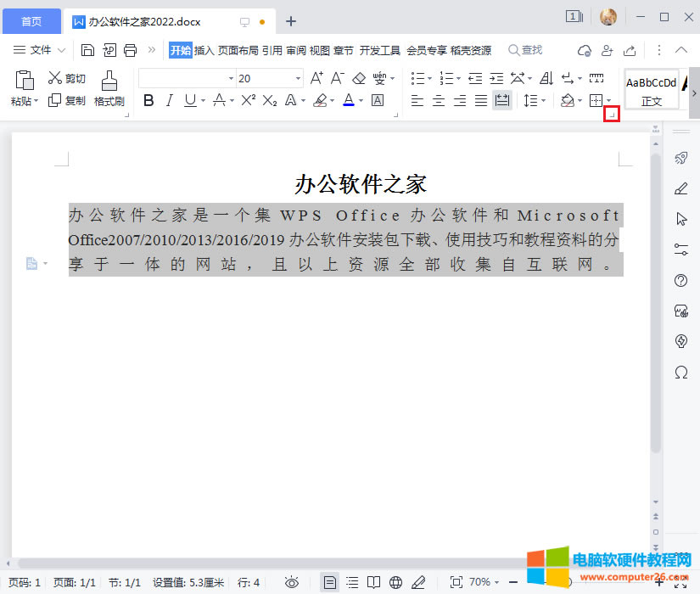Open the font size dropdown showing 20
This screenshot has width=700, height=594.
pos(298,78)
